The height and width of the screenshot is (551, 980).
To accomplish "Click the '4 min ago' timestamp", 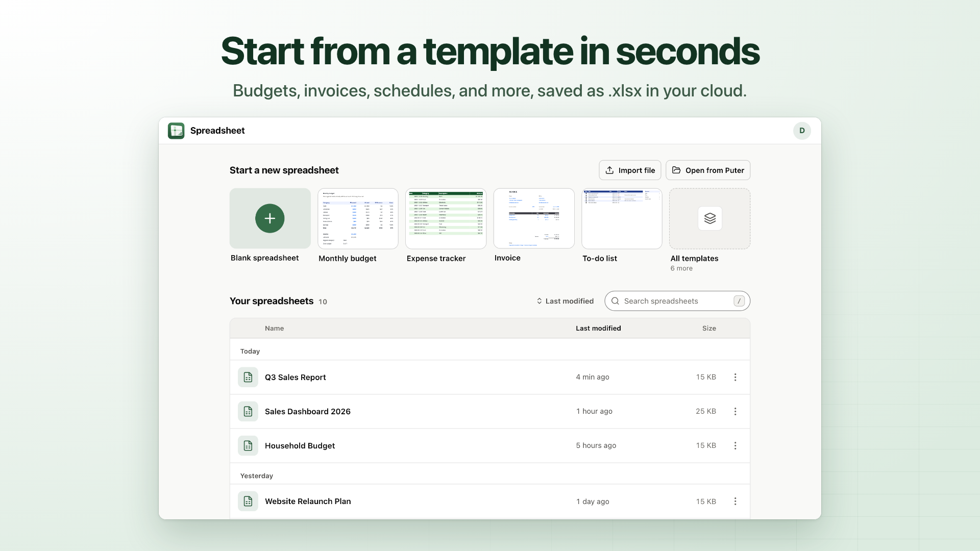I will [593, 377].
